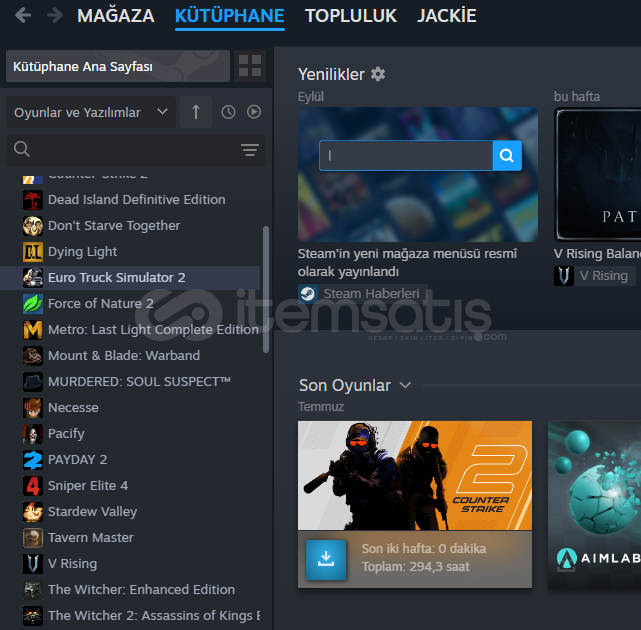641x630 pixels.
Task: Select Euro Truck Simulator 2 entry
Action: [x=130, y=278]
